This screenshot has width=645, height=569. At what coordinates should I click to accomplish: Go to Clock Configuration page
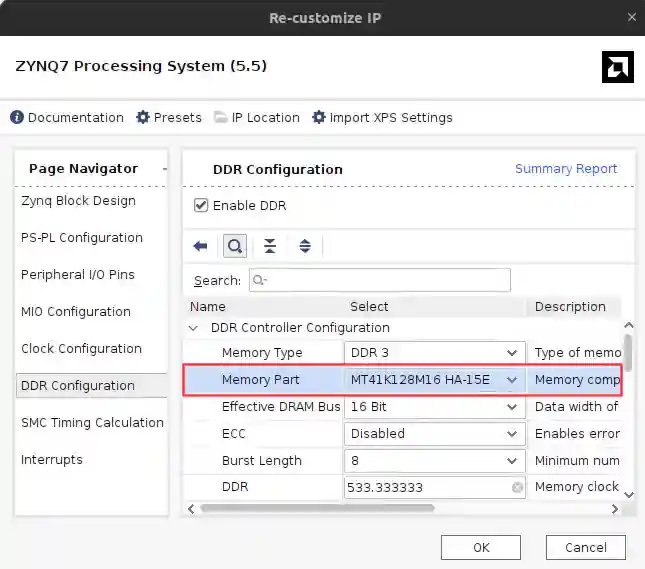[81, 348]
